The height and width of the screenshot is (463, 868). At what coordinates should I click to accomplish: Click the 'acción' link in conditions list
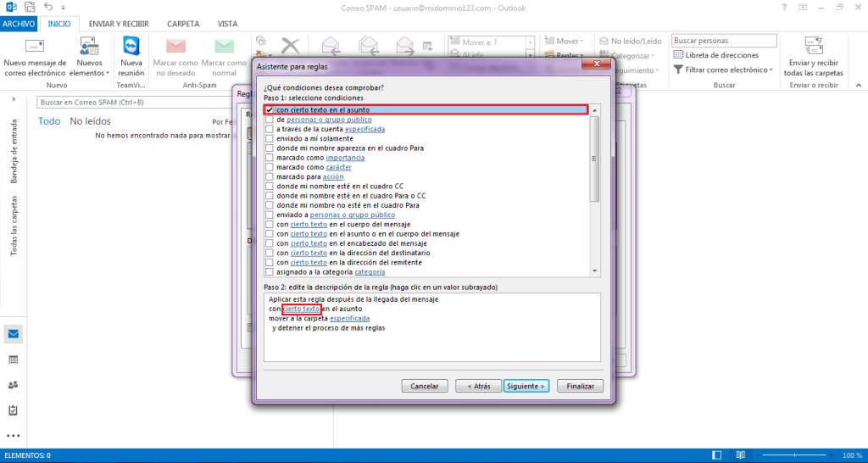[x=333, y=176]
